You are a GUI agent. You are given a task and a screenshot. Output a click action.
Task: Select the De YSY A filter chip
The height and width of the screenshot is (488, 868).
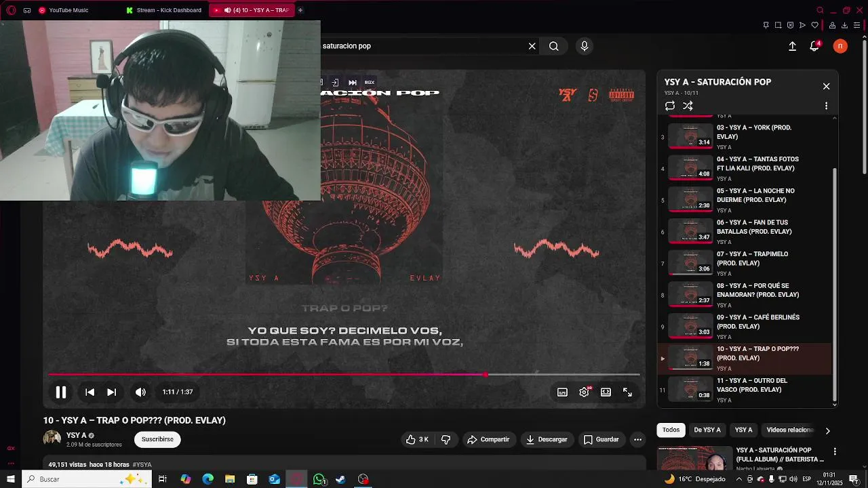[707, 430]
